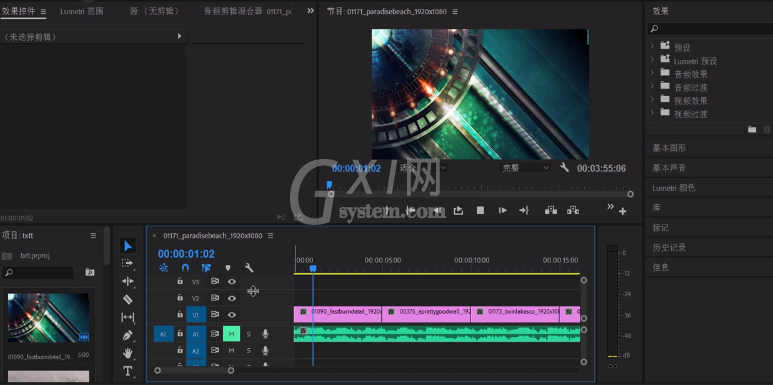Screen dimensions: 773x385
Task: Add a marker in the timeline header
Action: pyautogui.click(x=228, y=268)
